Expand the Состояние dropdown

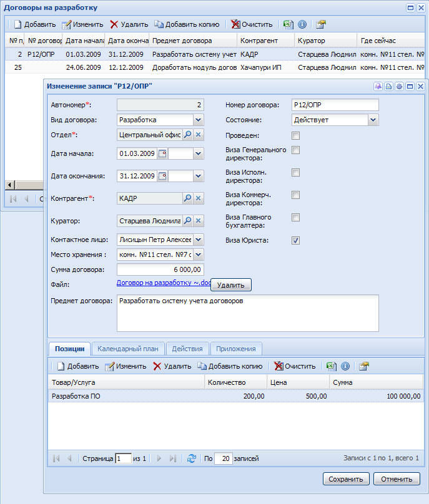tap(373, 120)
